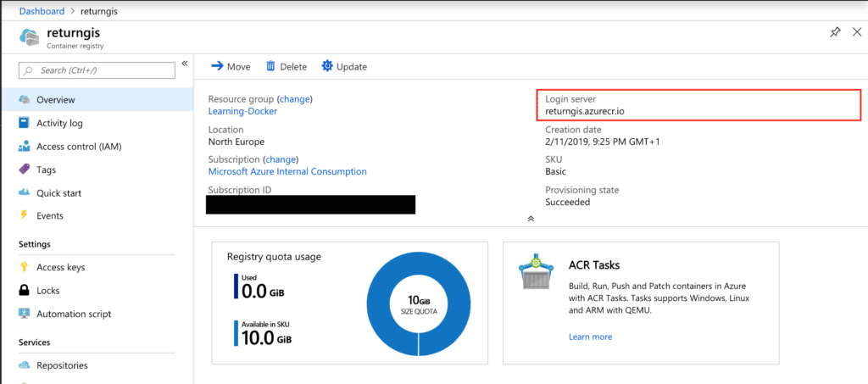Open Microsoft Azure Internal Consumption subscription link
This screenshot has height=384, width=868.
[x=287, y=171]
